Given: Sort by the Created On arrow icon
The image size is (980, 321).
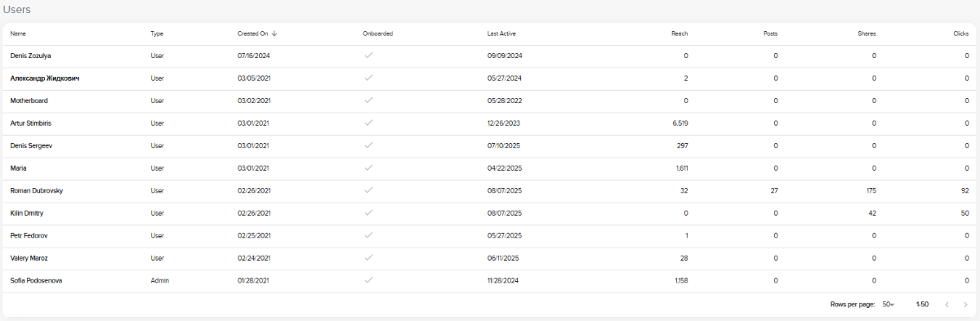Looking at the screenshot, I should click(274, 33).
